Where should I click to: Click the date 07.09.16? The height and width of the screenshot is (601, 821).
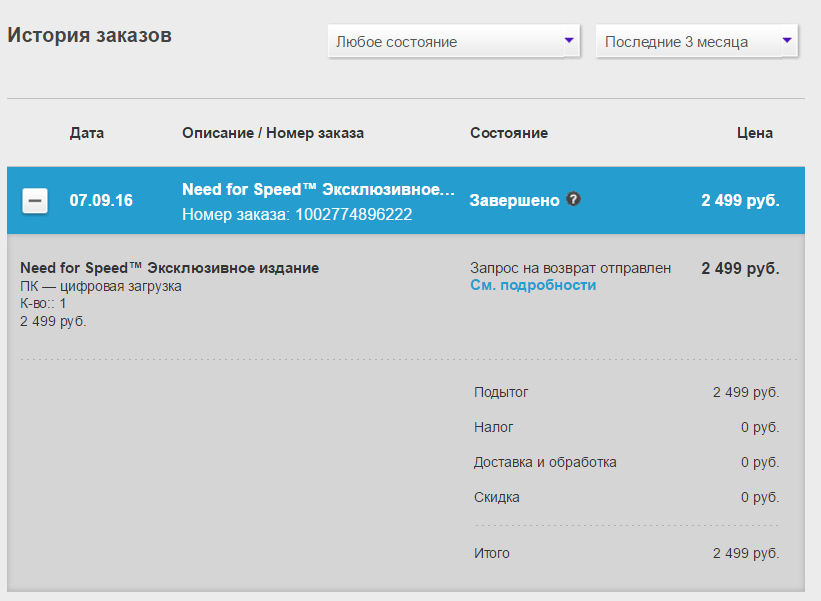click(x=101, y=201)
